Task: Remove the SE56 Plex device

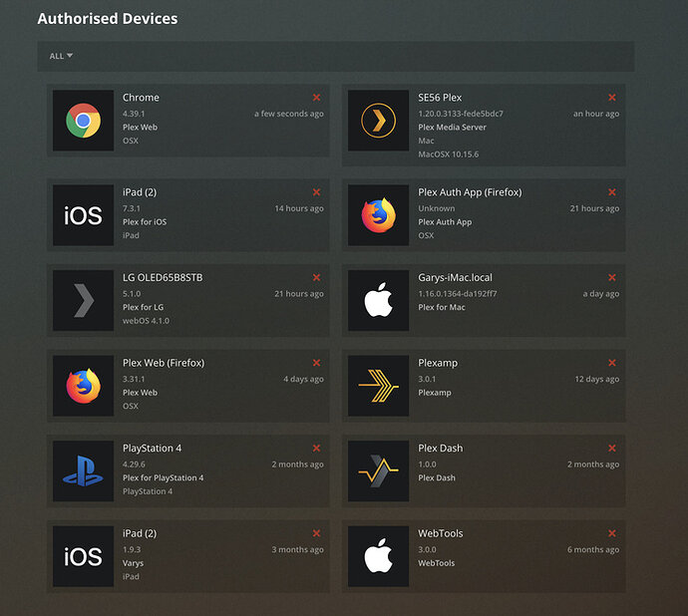Action: click(612, 98)
